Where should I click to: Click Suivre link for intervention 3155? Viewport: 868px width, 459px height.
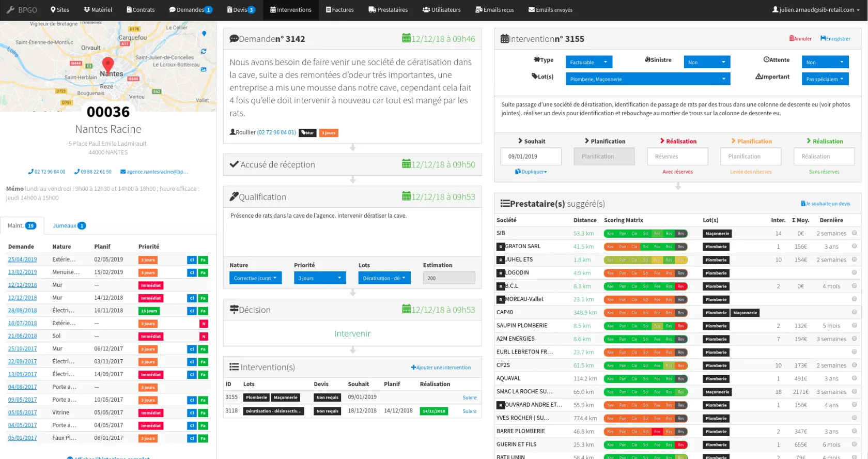coord(469,397)
